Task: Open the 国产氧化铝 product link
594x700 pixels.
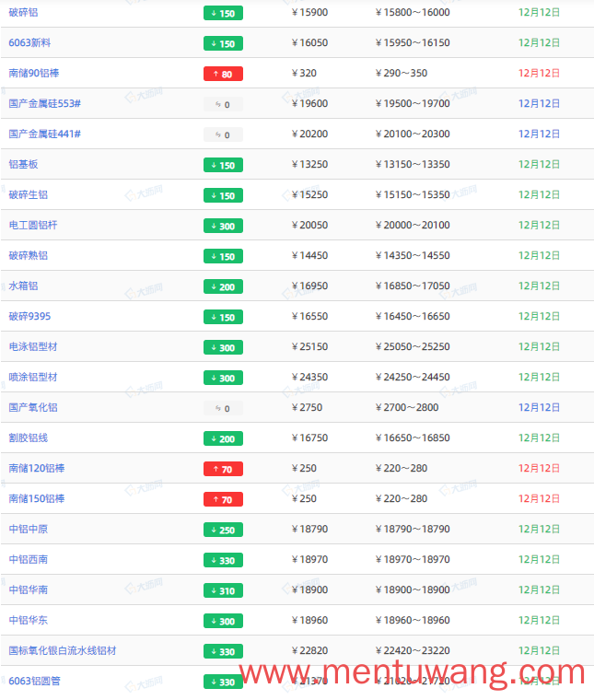Action: tap(33, 407)
